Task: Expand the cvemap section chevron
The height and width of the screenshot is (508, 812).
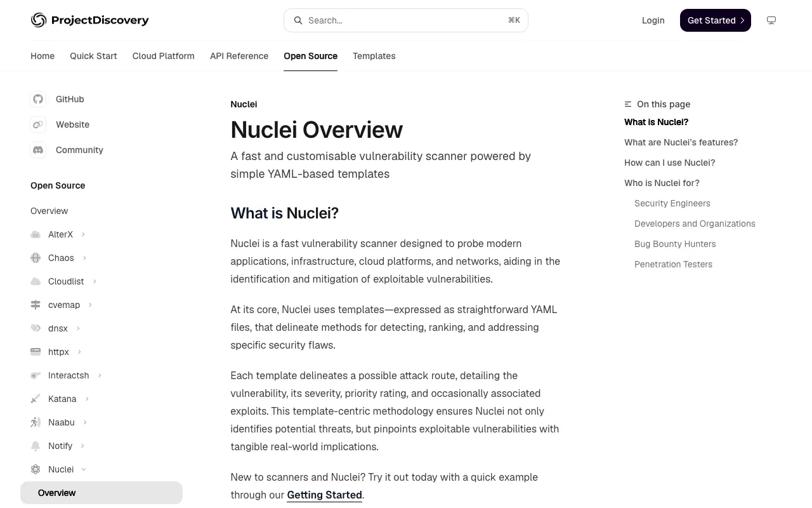Action: click(x=90, y=305)
